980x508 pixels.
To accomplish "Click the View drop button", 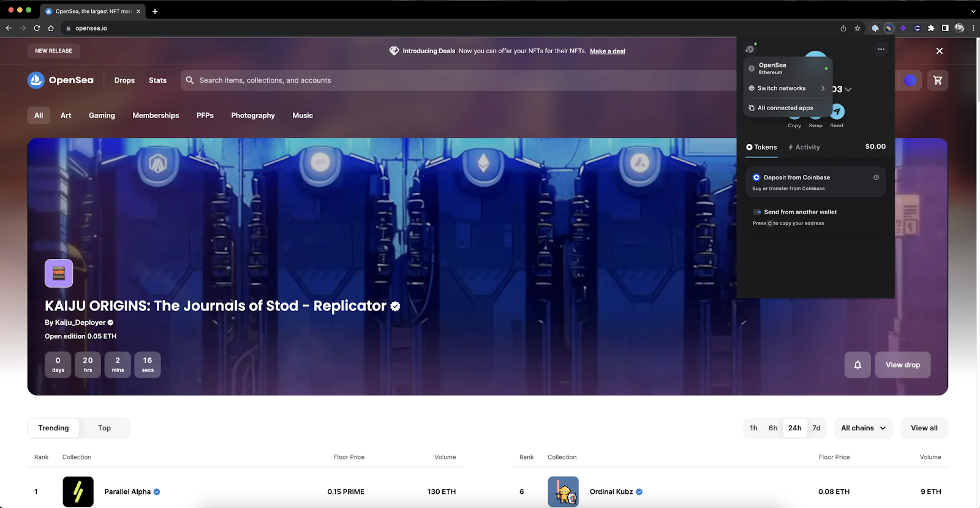I will [x=903, y=365].
